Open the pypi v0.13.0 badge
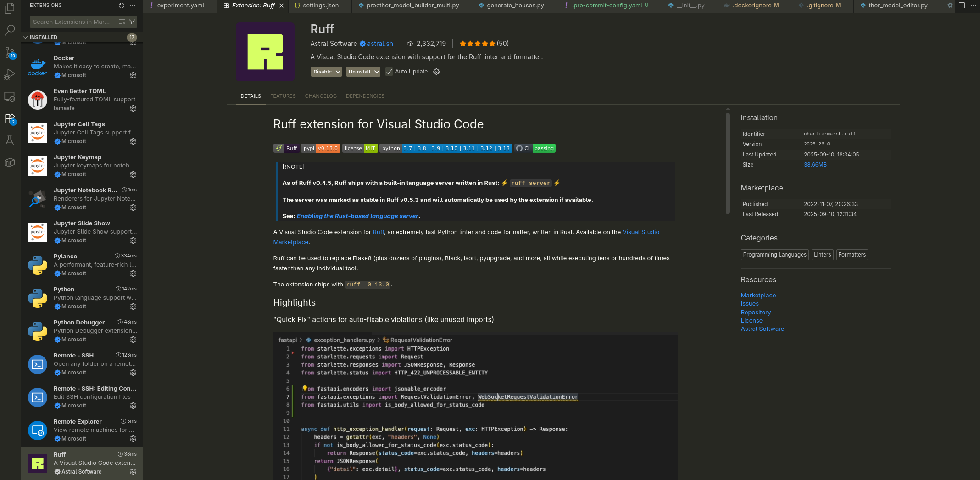This screenshot has height=480, width=980. pos(320,148)
